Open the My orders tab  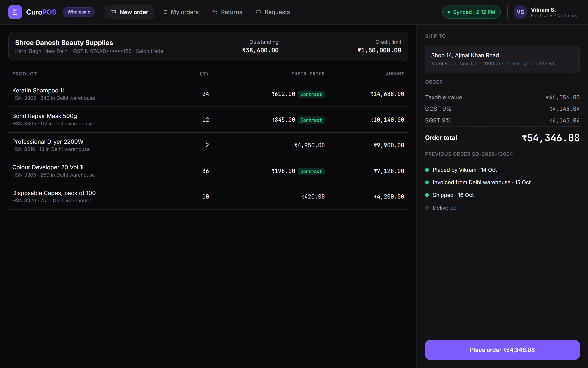coord(181,12)
